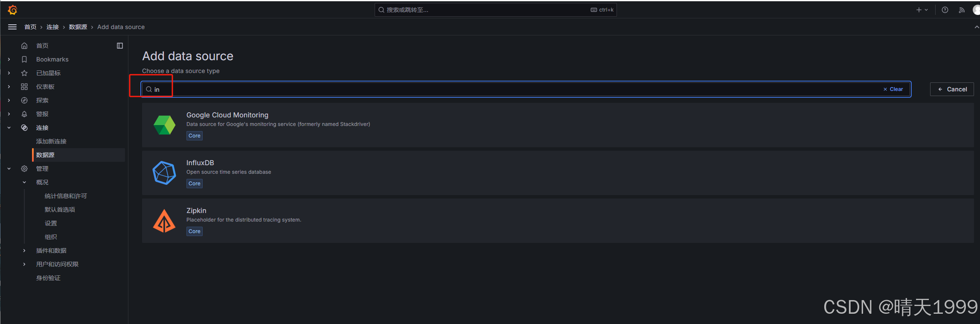980x324 pixels.
Task: Select Zipkin data source
Action: (558, 221)
